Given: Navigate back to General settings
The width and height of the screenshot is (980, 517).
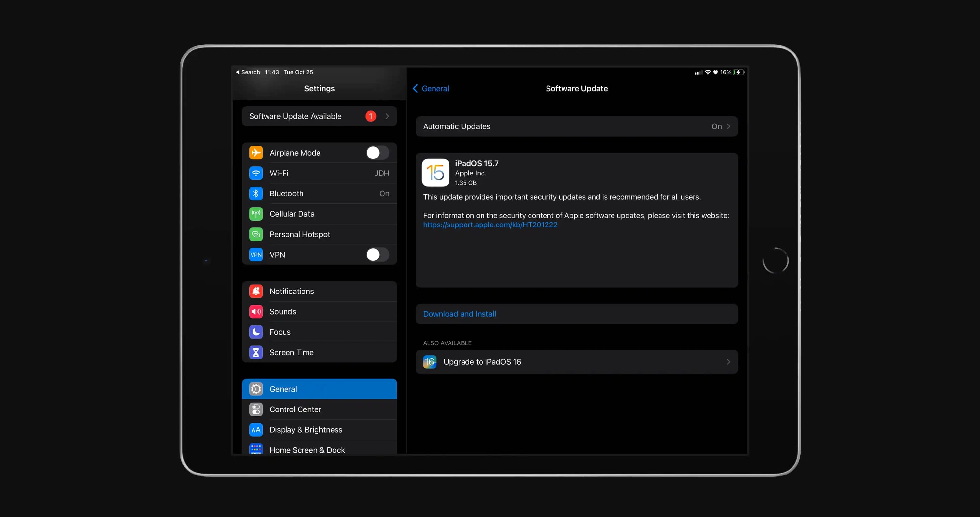Looking at the screenshot, I should click(x=431, y=88).
